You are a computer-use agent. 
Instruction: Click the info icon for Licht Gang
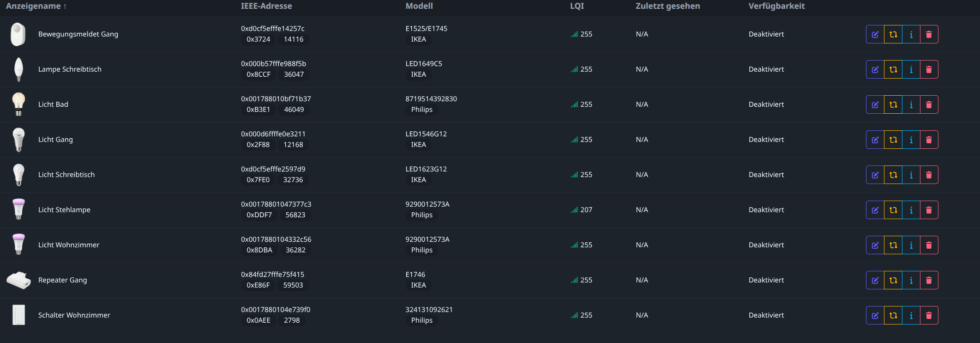click(911, 140)
